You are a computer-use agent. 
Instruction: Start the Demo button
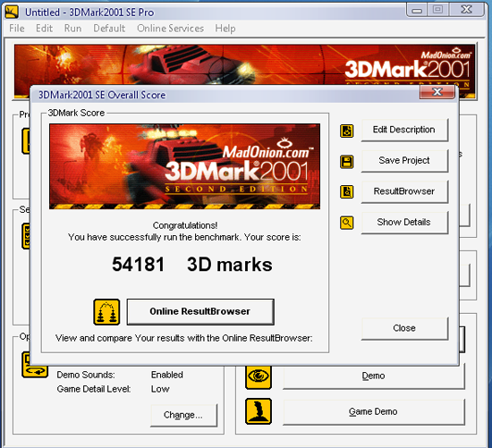pyautogui.click(x=373, y=376)
